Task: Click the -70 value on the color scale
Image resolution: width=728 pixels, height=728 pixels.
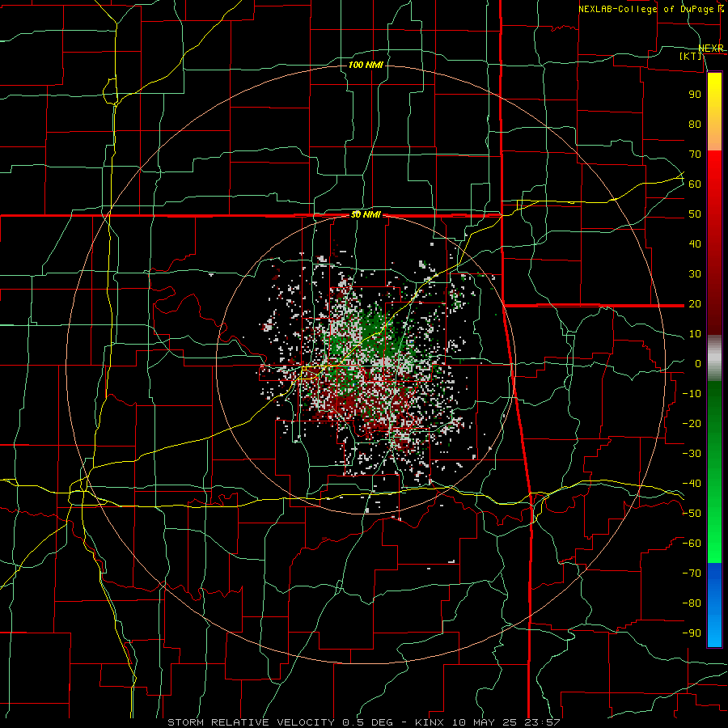Action: pos(692,574)
